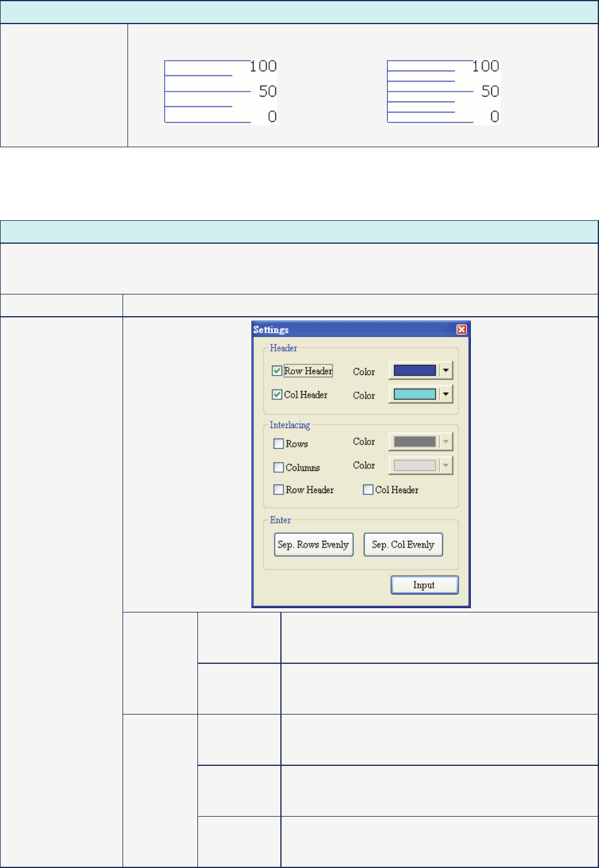This screenshot has width=599, height=868.
Task: Uncheck the Col Header checkbox in Header
Action: pos(277,395)
